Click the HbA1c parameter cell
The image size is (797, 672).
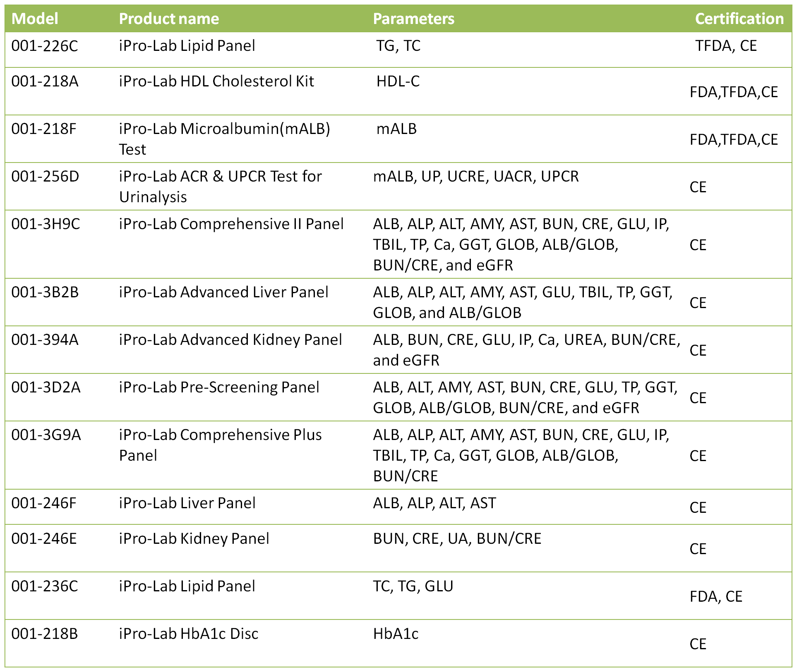396,634
